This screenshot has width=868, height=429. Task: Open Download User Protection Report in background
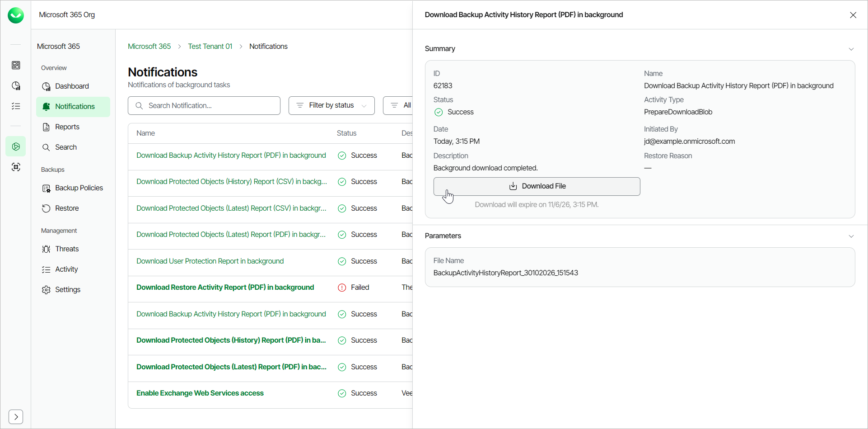click(210, 261)
